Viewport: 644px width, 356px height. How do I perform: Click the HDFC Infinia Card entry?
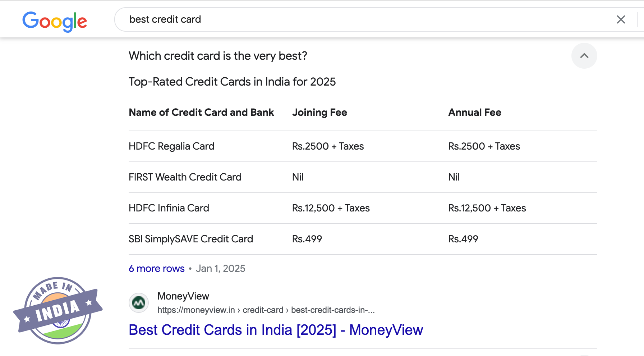(x=169, y=208)
